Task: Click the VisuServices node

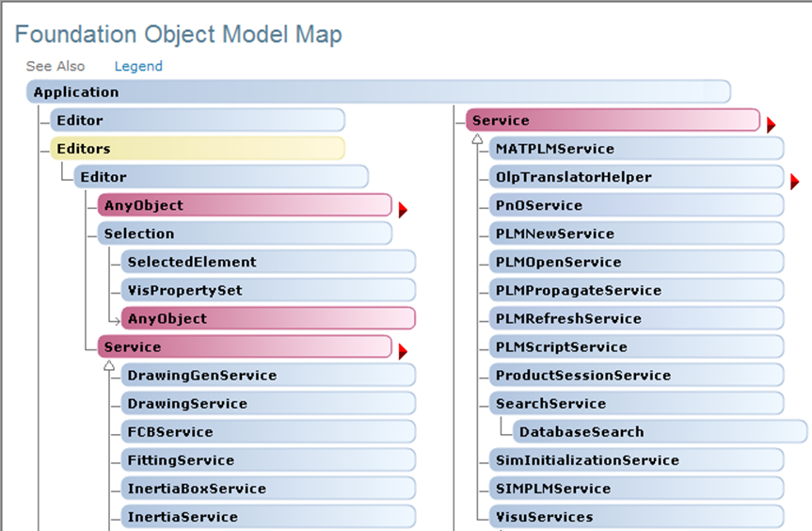Action: coord(636,517)
